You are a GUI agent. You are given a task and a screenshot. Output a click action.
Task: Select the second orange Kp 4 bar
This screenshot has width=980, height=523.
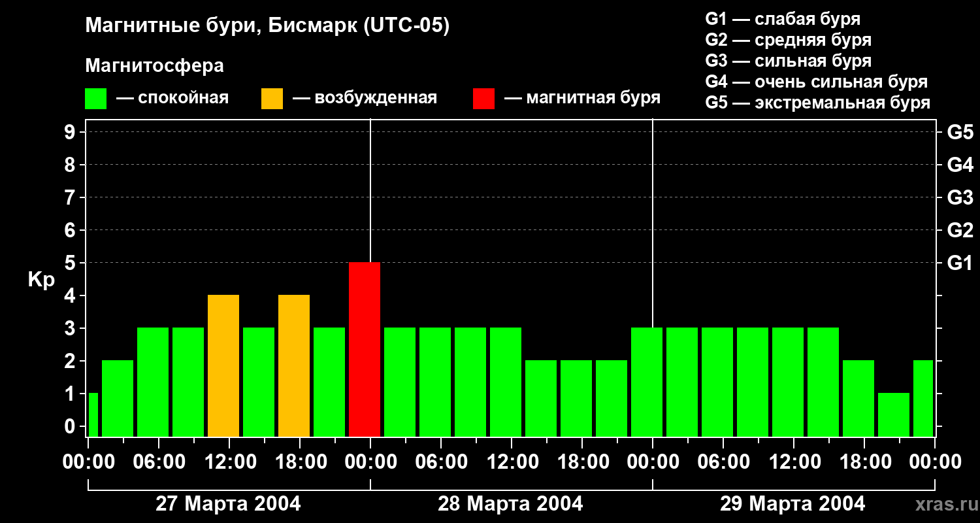click(x=294, y=366)
